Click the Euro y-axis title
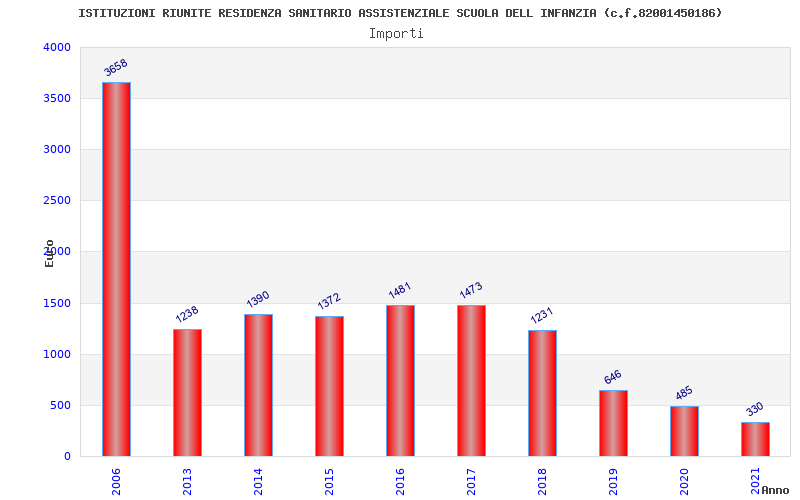This screenshot has width=800, height=500. coord(49,253)
